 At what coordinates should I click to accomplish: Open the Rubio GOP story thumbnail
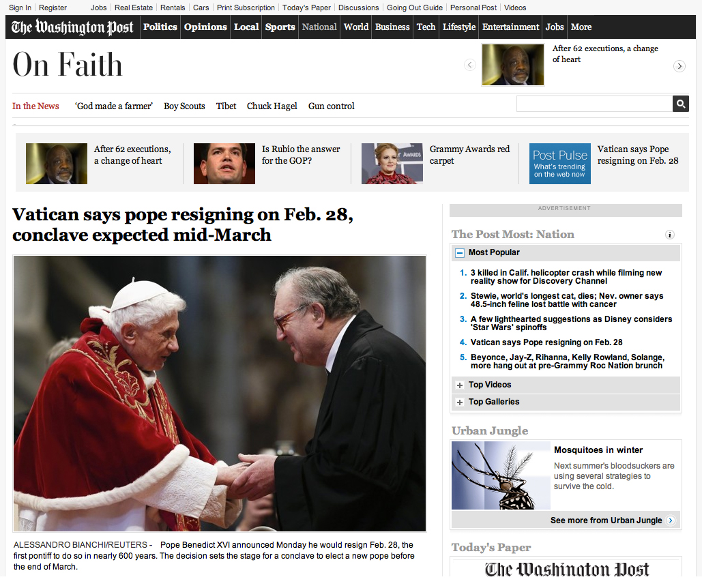pyautogui.click(x=224, y=163)
